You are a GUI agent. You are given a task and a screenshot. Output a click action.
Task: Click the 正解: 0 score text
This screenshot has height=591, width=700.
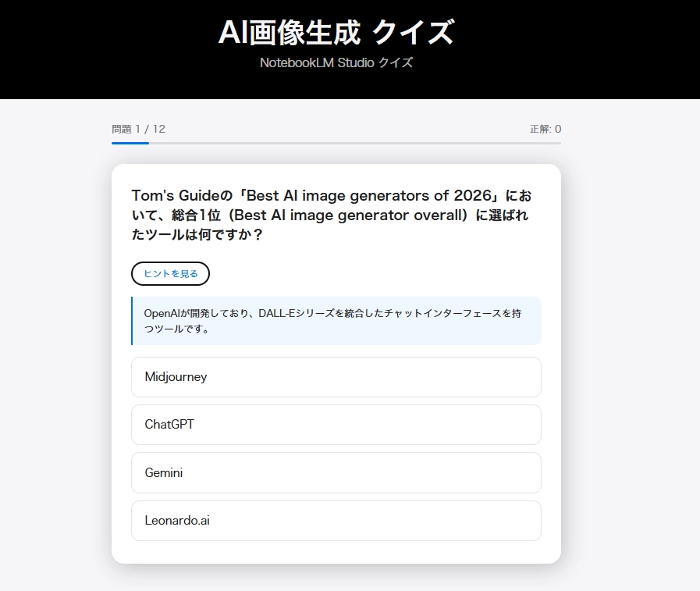click(545, 129)
